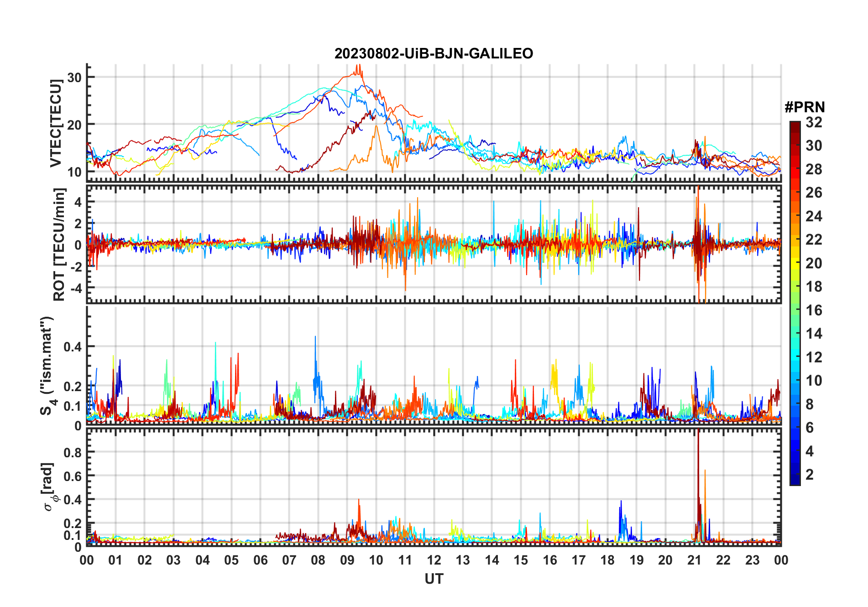Select the 0.2 tick label on the σφ axis

pos(73,523)
